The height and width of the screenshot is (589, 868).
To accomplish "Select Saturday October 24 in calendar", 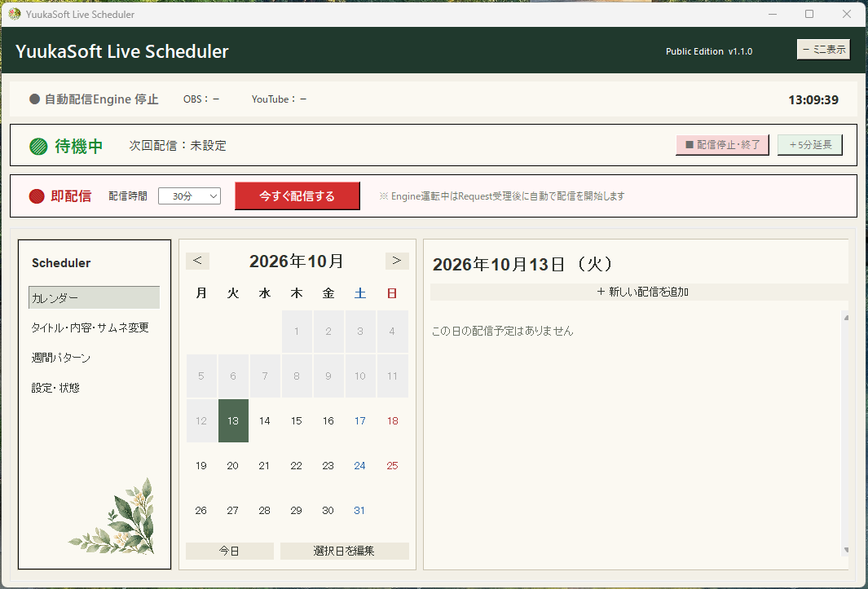I will (x=359, y=465).
